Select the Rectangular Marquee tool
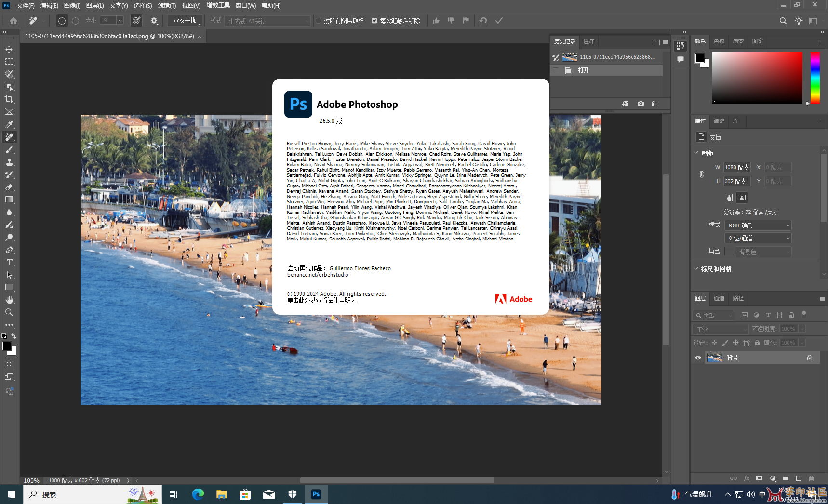The height and width of the screenshot is (504, 828). click(x=9, y=62)
